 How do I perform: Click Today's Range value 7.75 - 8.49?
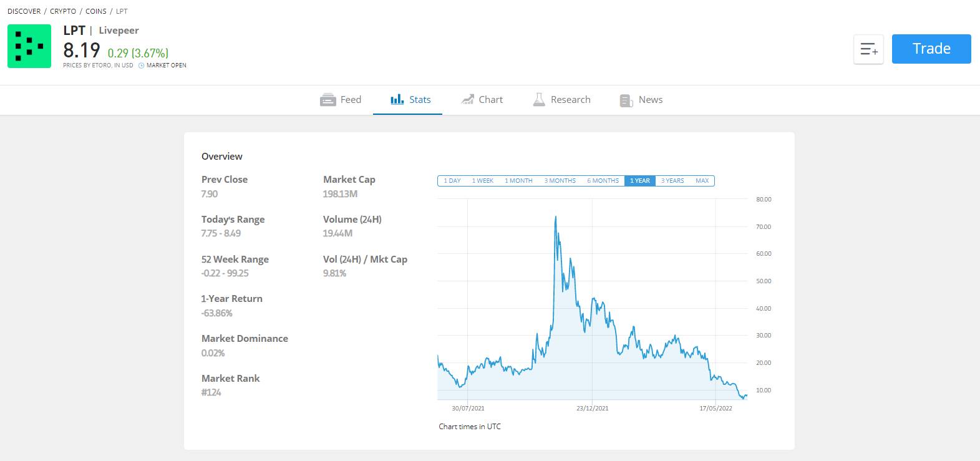click(221, 233)
